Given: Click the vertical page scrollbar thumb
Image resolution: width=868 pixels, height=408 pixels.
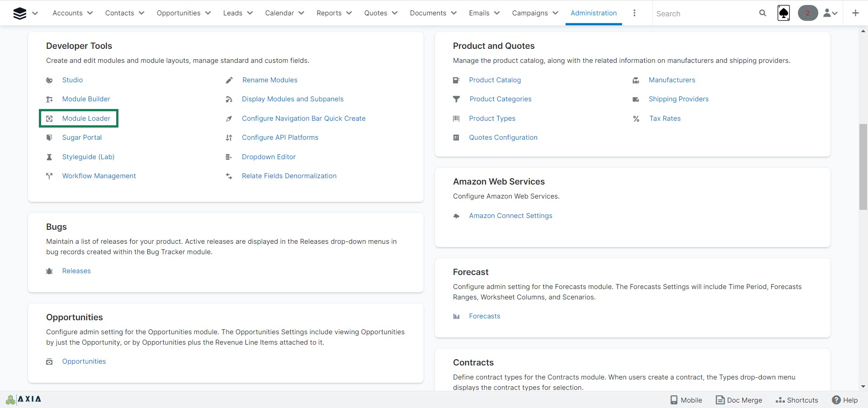Looking at the screenshot, I should [x=863, y=166].
